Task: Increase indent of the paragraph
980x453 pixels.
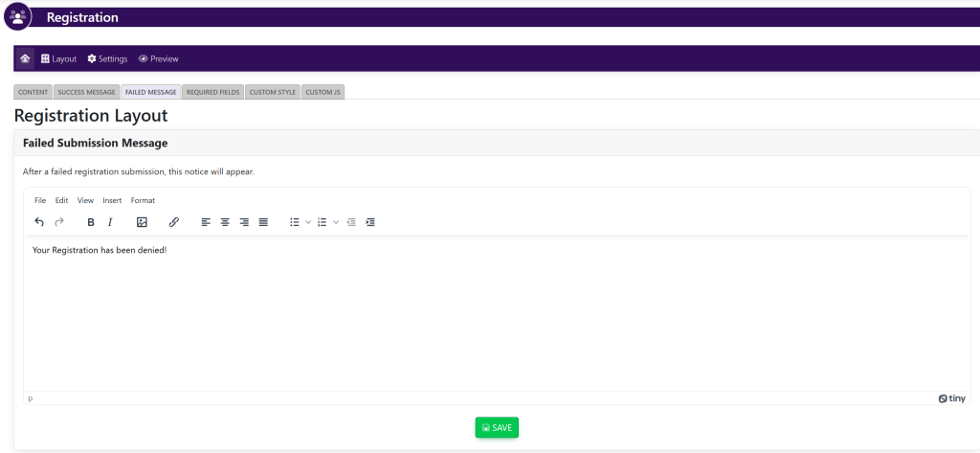Action: [370, 222]
